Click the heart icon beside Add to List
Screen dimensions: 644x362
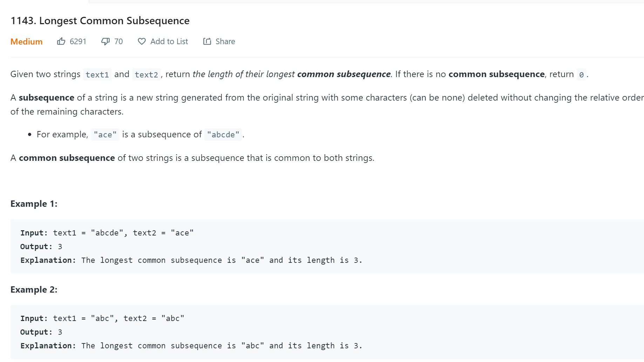click(x=142, y=41)
